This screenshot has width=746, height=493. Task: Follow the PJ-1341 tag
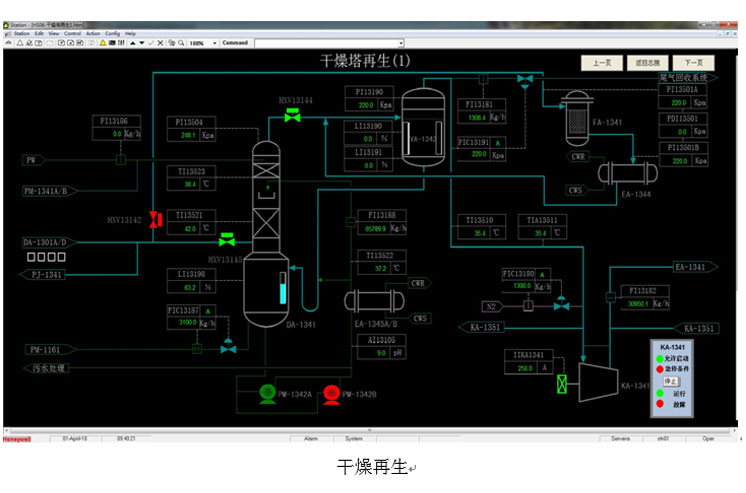coord(41,275)
